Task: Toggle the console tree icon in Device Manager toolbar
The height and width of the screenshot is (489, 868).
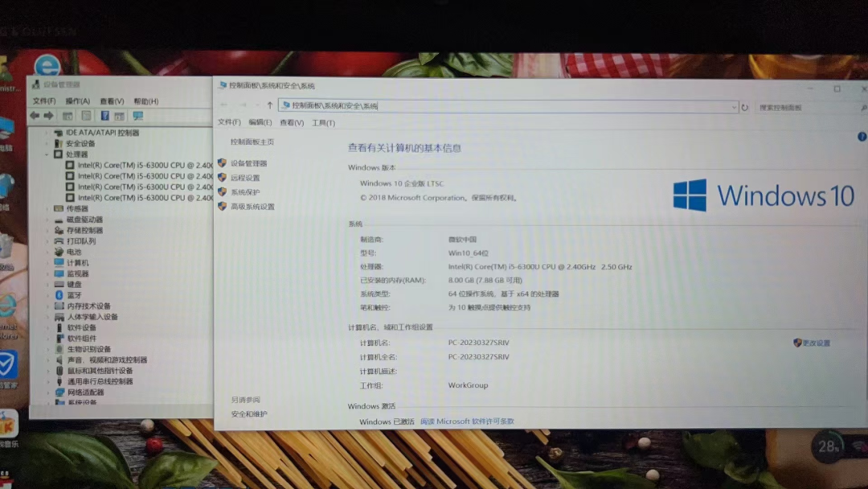Action: tap(67, 116)
